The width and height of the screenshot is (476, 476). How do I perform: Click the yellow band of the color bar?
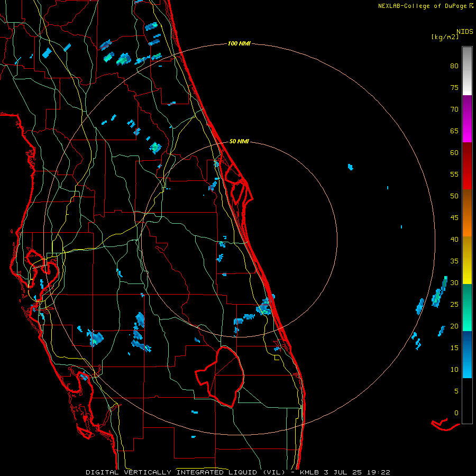[467, 260]
